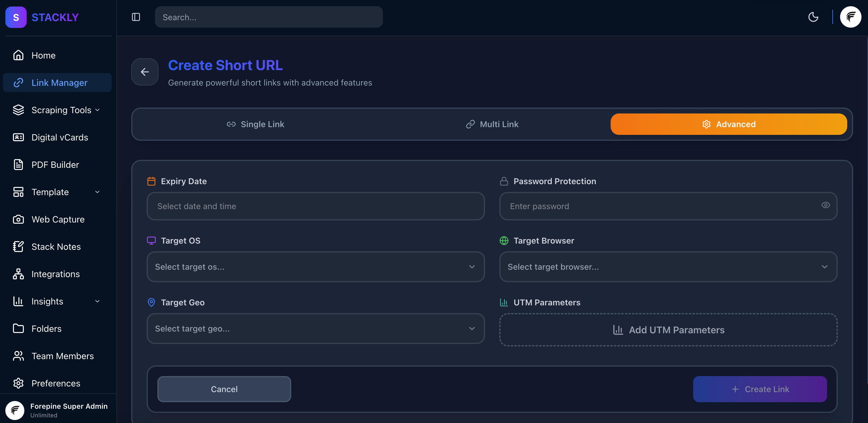
Task: Open the Folders section icon
Action: 18,328
